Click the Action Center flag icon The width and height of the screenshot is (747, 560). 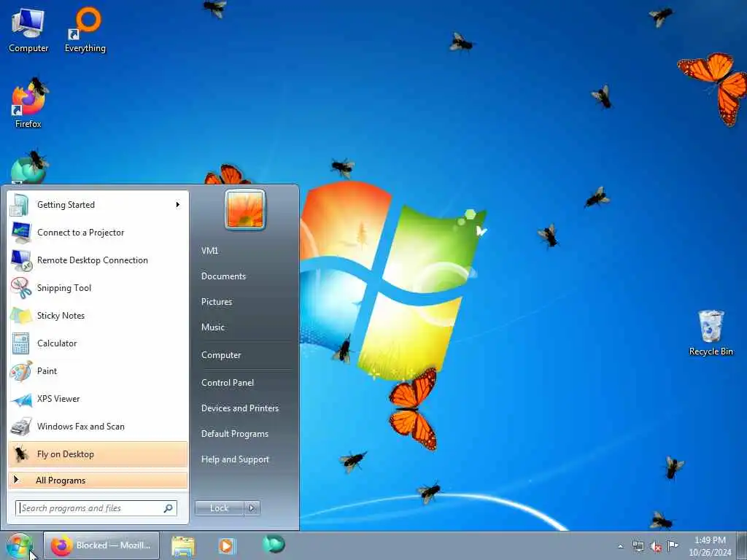(673, 545)
